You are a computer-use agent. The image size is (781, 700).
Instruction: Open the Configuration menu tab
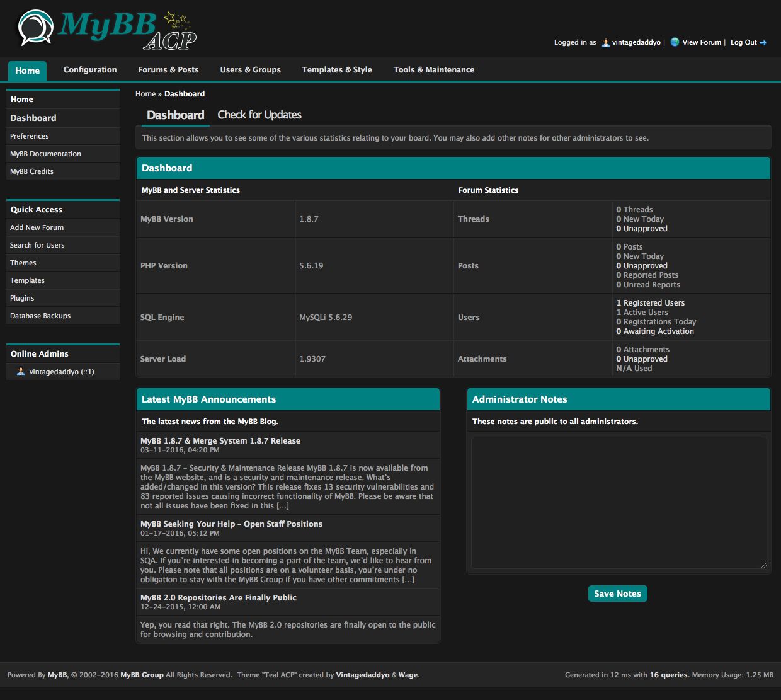[x=90, y=70]
